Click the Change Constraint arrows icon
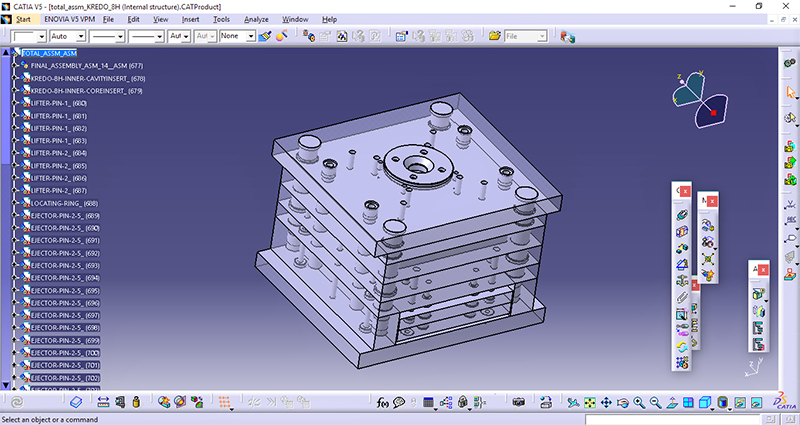This screenshot has height=425, width=800. click(x=682, y=346)
